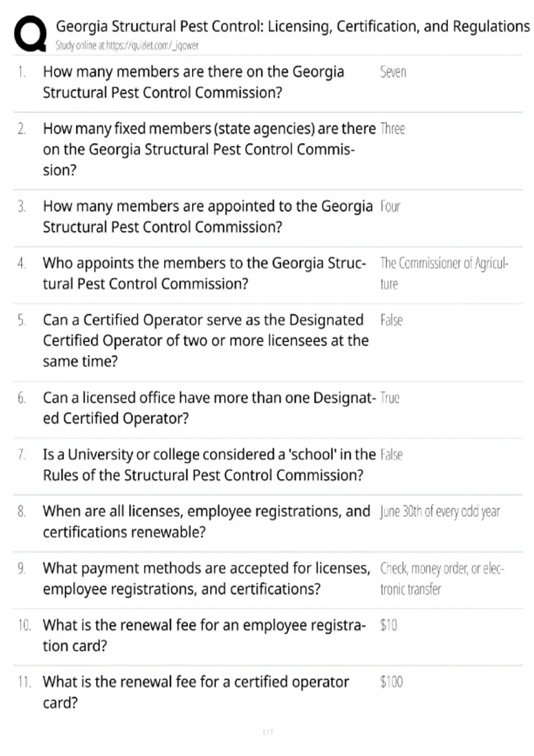Click the '$10' renewal fee answer

tap(388, 626)
